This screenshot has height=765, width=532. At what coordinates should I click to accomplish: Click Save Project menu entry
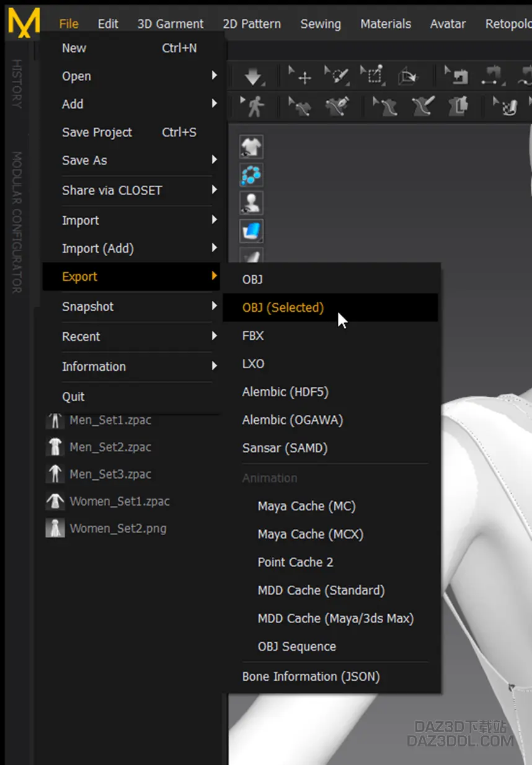click(x=131, y=132)
